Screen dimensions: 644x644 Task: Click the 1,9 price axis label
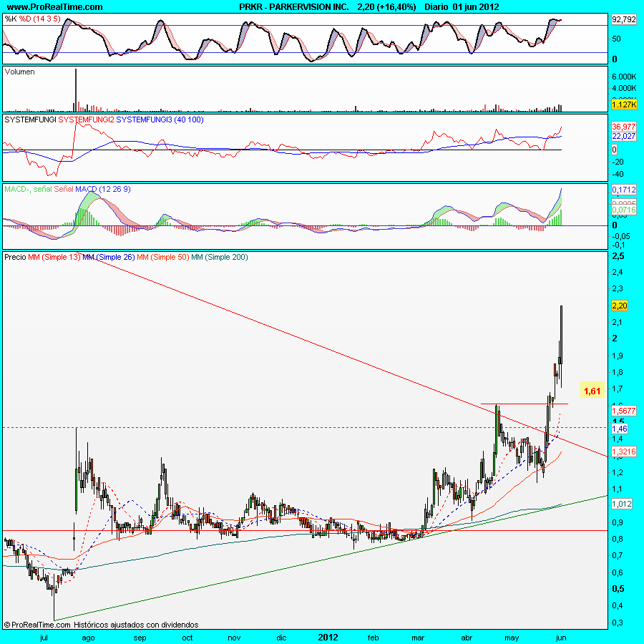pos(618,356)
